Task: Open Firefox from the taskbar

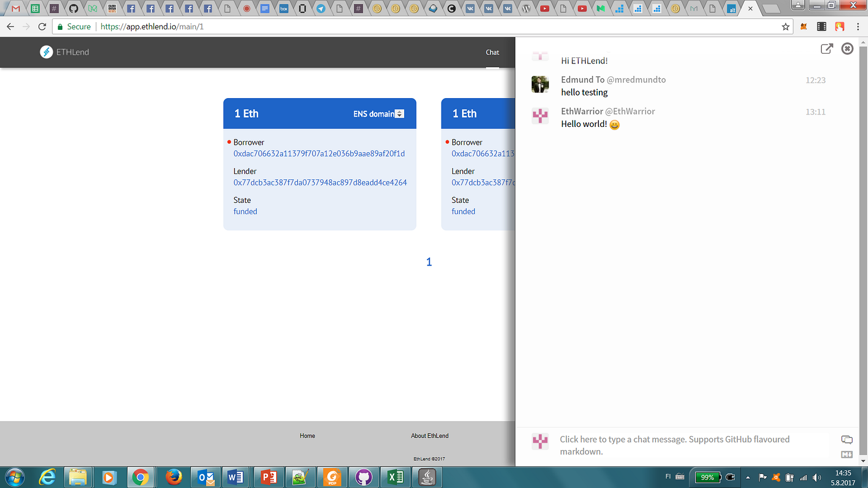Action: click(174, 478)
